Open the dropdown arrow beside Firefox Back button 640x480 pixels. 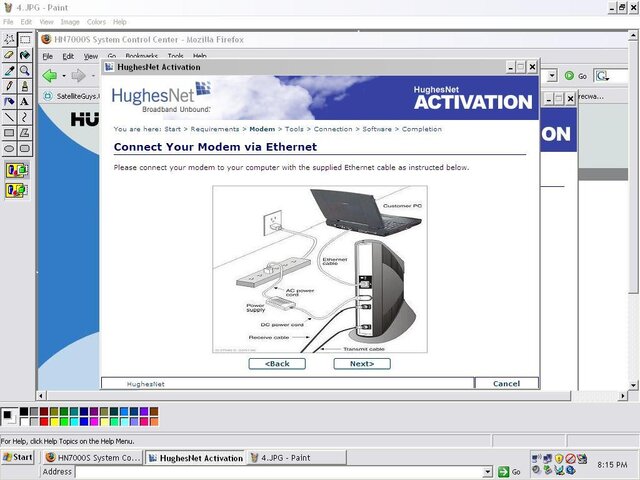pos(64,76)
